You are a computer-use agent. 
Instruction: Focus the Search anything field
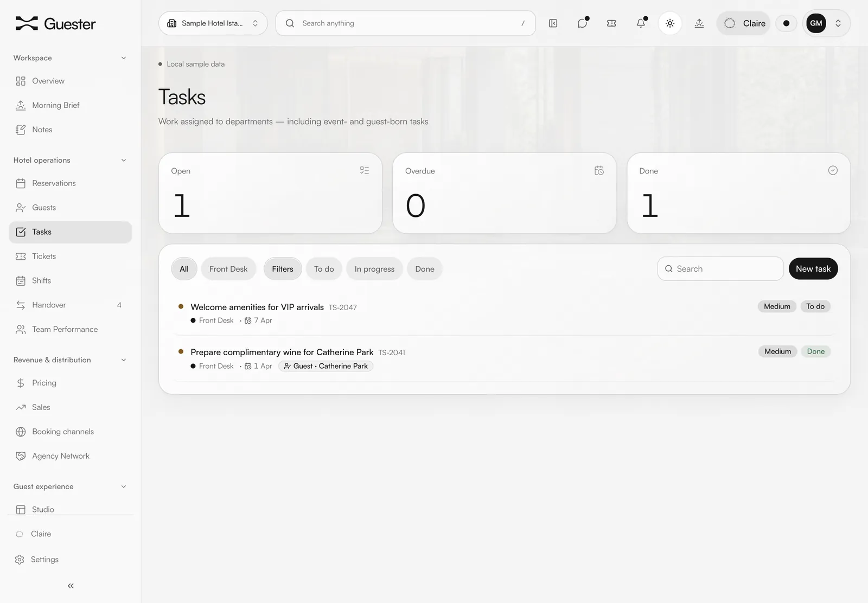[406, 23]
